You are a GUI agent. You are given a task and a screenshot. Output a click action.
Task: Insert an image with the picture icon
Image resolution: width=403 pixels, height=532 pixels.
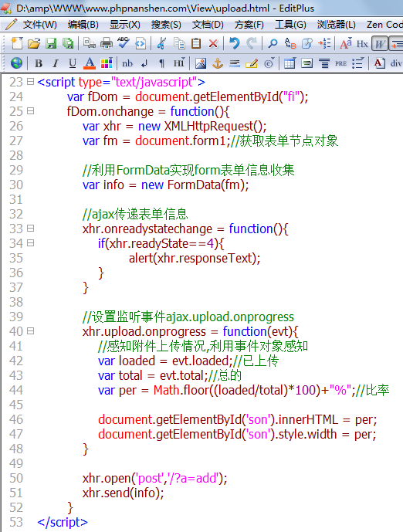[x=201, y=63]
